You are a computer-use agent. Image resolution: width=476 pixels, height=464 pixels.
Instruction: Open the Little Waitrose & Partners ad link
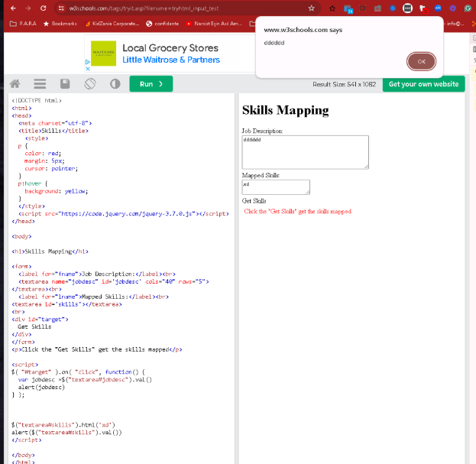tap(171, 60)
